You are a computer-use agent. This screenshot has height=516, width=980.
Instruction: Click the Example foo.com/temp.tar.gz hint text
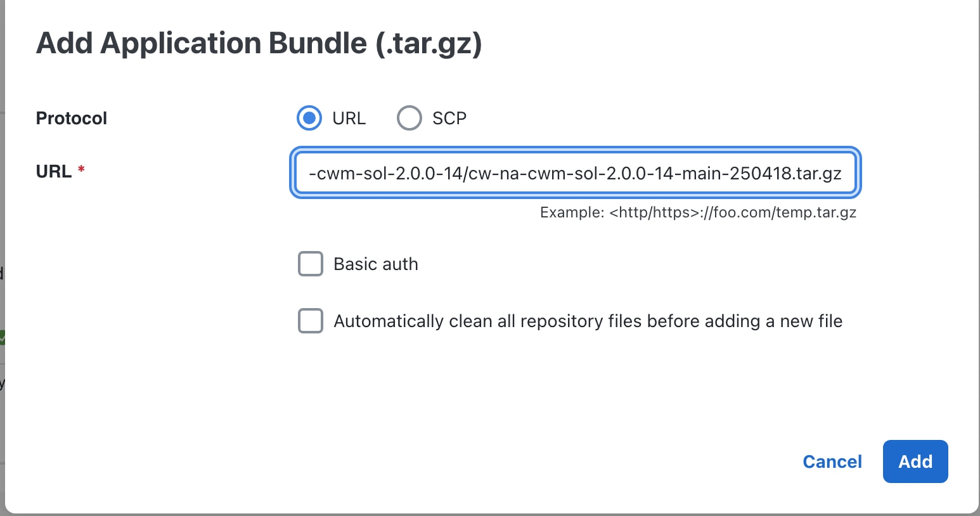click(698, 212)
